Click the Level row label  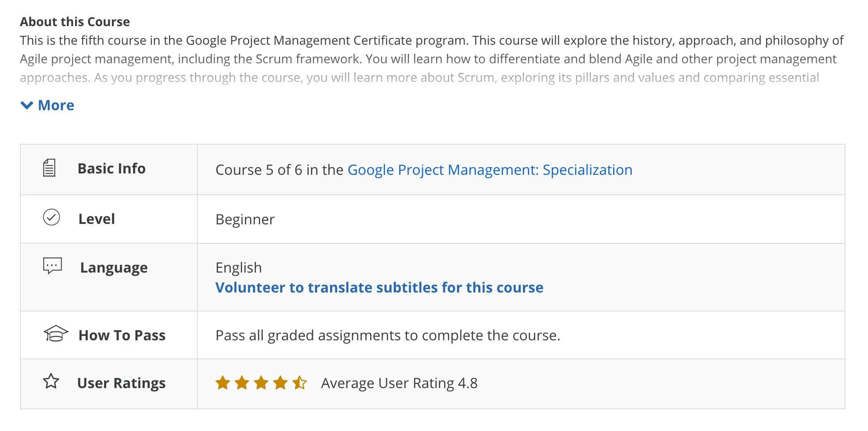(x=96, y=219)
